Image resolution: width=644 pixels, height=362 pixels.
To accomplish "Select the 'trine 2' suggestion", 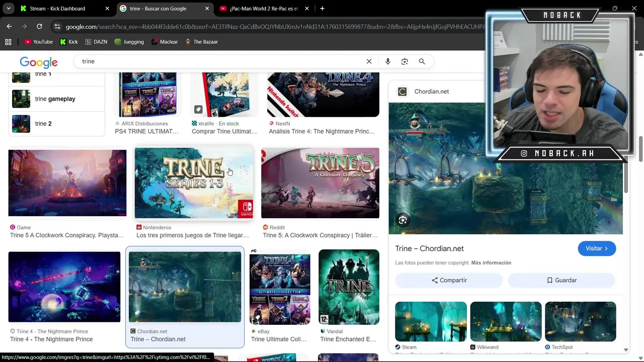I will (x=57, y=124).
